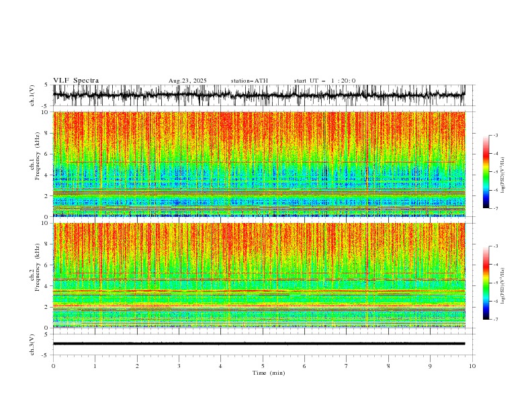Click the "-7" tick on ch.2 color bar
Viewport: 532px width, 411px height.
click(496, 319)
